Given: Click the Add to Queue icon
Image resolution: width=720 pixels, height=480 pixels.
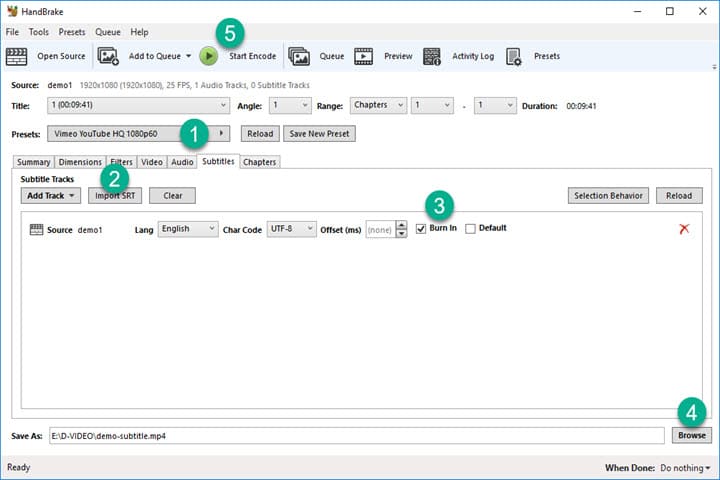Looking at the screenshot, I should point(108,56).
